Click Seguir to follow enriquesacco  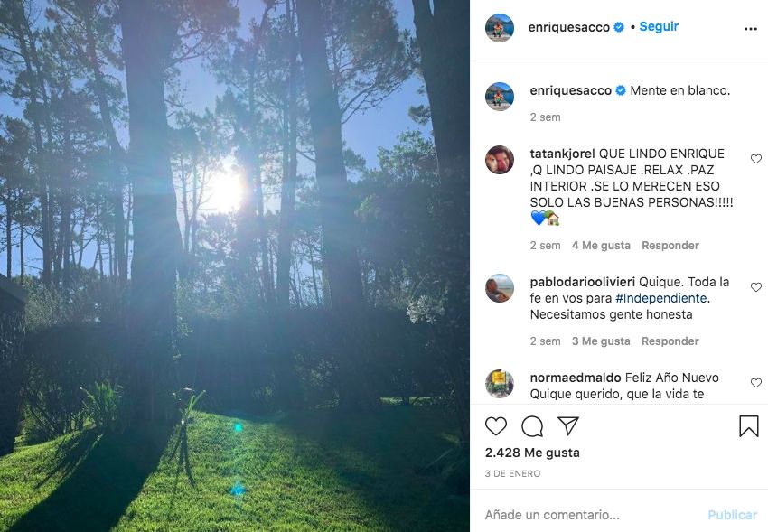(659, 27)
